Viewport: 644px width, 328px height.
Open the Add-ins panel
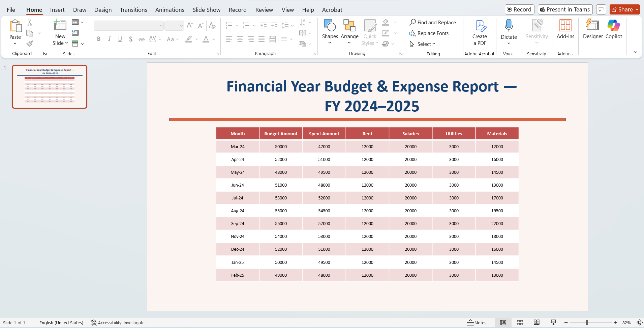[565, 29]
